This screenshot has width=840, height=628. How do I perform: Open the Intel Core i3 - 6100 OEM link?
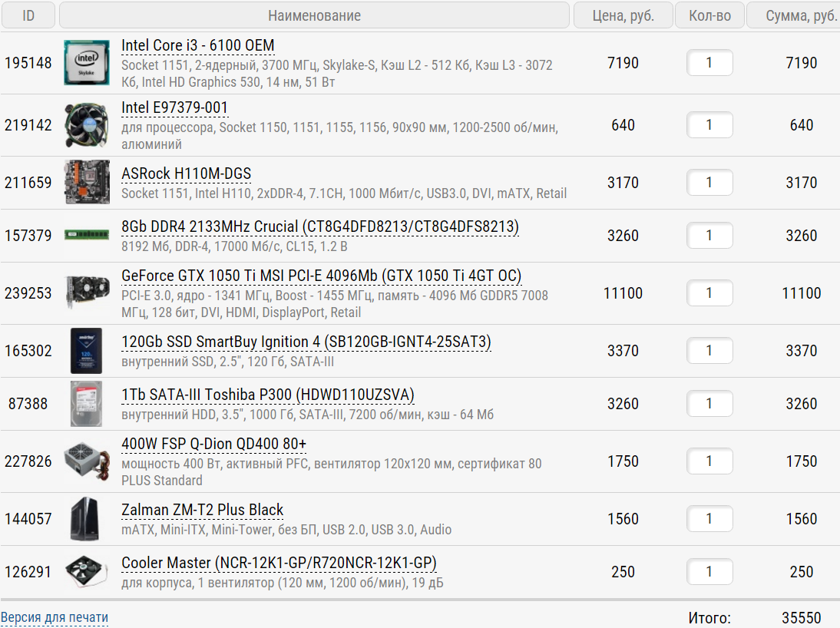click(197, 45)
